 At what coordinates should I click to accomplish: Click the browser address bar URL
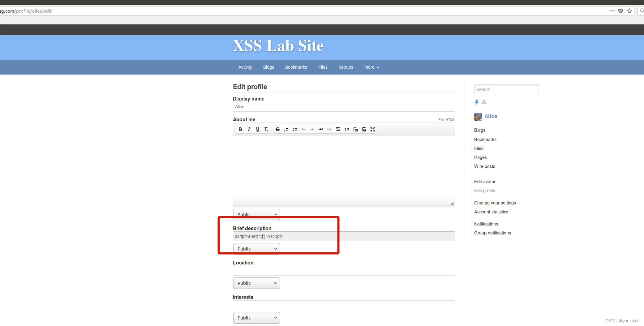[x=26, y=11]
